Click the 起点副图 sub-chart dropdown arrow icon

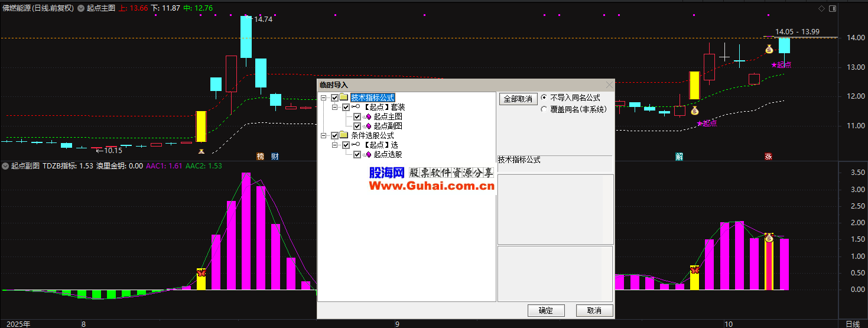[x=5, y=166]
